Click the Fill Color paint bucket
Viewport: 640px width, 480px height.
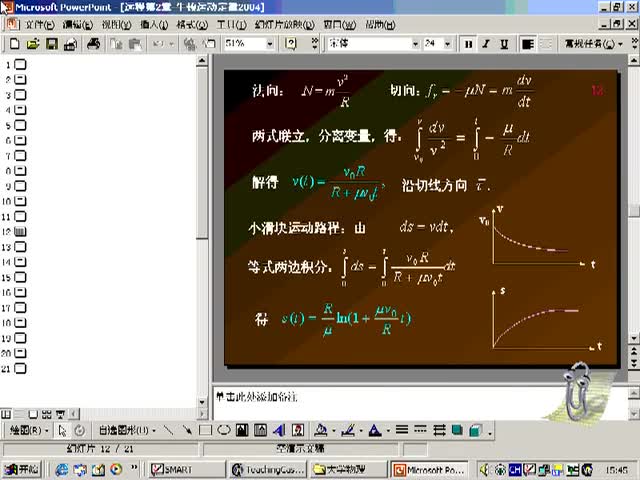tap(321, 430)
